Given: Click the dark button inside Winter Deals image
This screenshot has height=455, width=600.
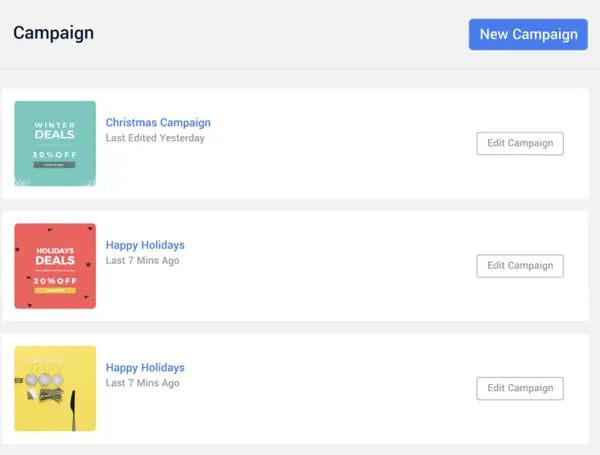Looking at the screenshot, I should click(x=55, y=165).
